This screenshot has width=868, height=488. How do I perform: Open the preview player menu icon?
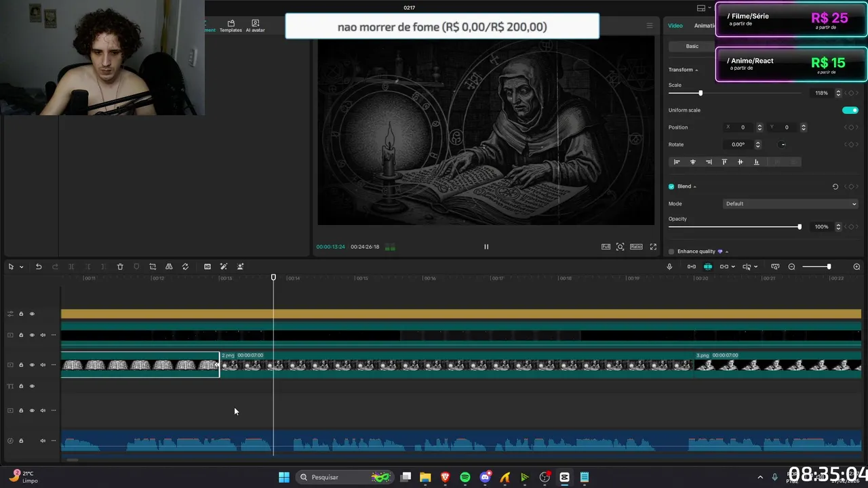tap(649, 26)
